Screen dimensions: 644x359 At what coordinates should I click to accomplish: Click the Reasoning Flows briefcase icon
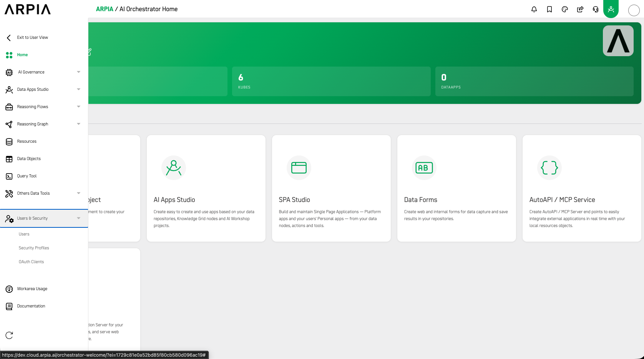[x=9, y=107]
